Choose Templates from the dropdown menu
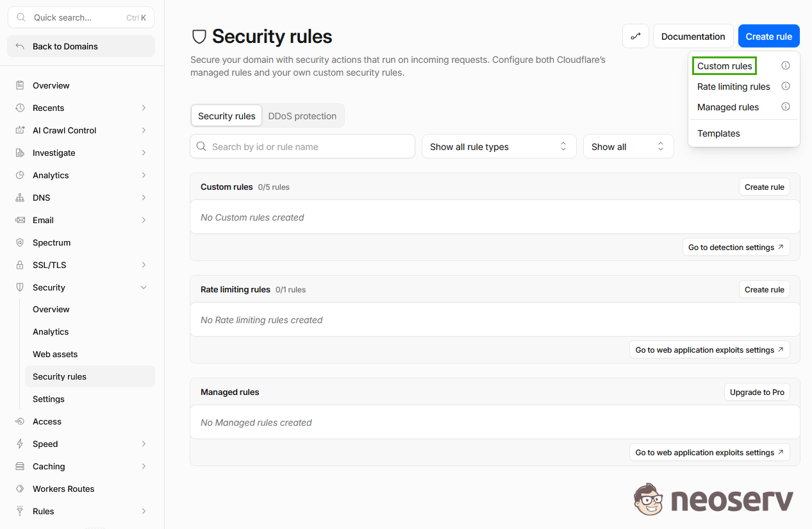This screenshot has width=812, height=529. tap(718, 133)
